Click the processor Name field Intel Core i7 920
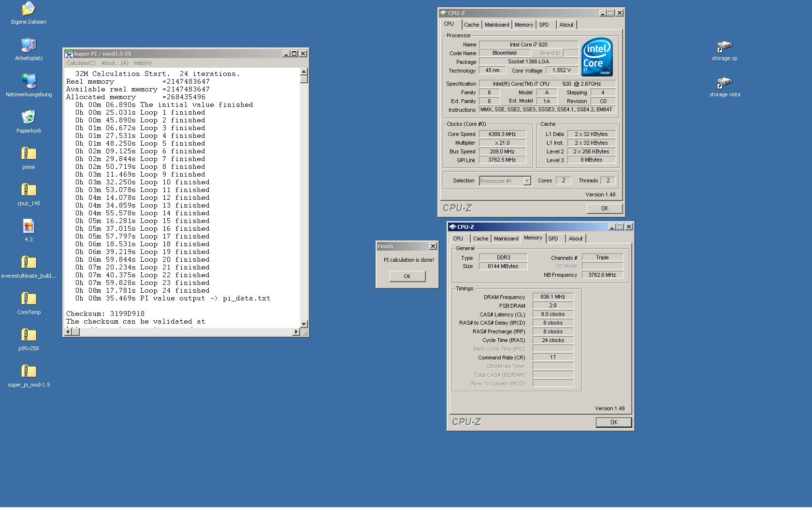 529,45
